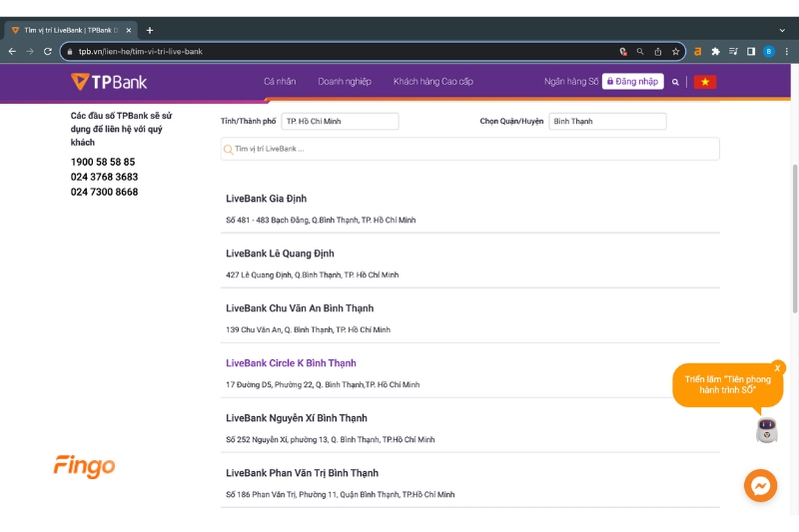Open Chrome three-dot menu
The height and width of the screenshot is (532, 799).
[786, 52]
